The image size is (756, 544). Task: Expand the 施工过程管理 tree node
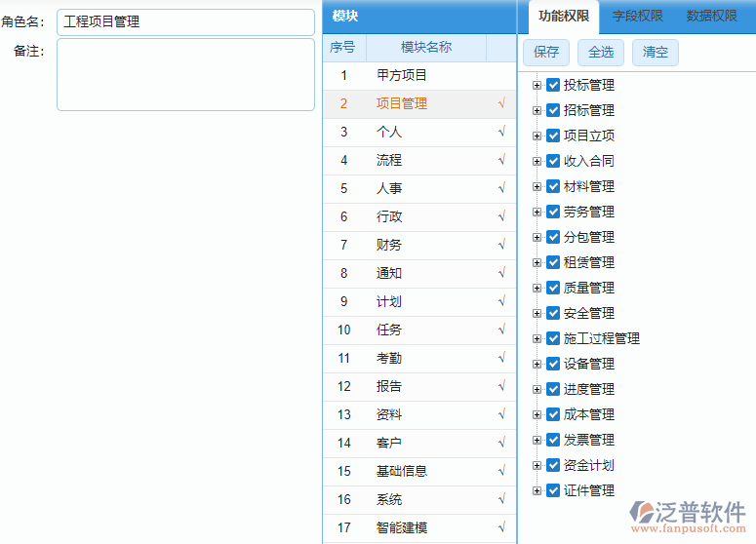click(537, 338)
